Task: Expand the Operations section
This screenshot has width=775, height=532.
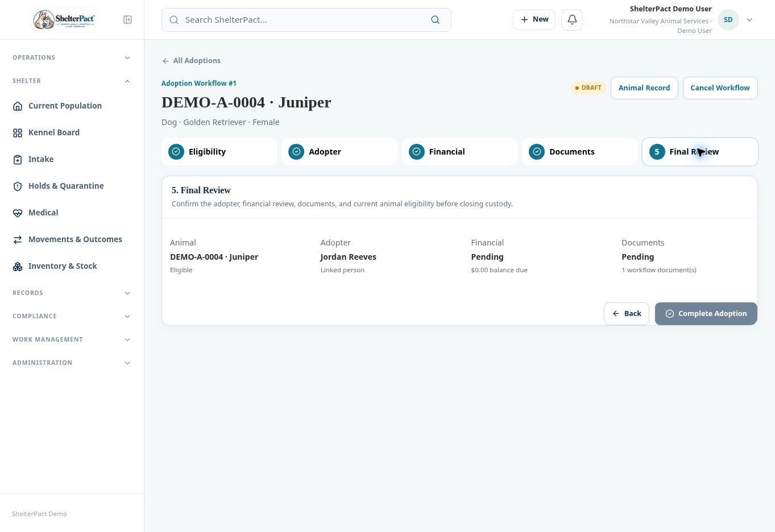Action: pos(72,57)
